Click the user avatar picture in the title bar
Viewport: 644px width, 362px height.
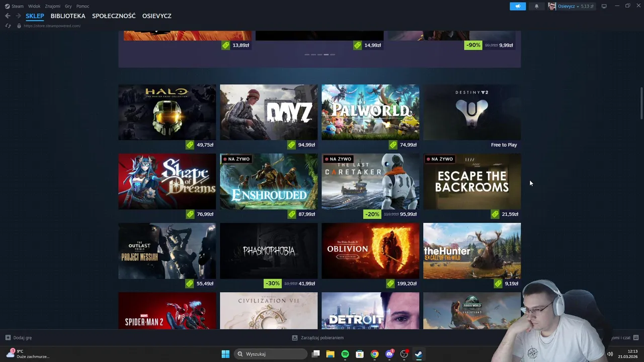552,6
